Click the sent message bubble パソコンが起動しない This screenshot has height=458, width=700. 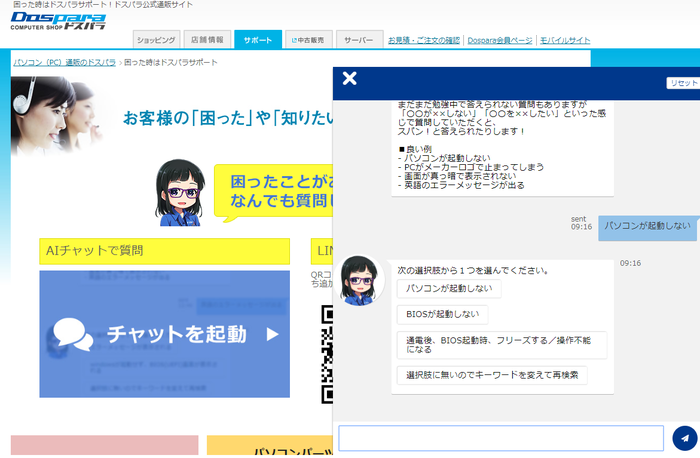[647, 228]
